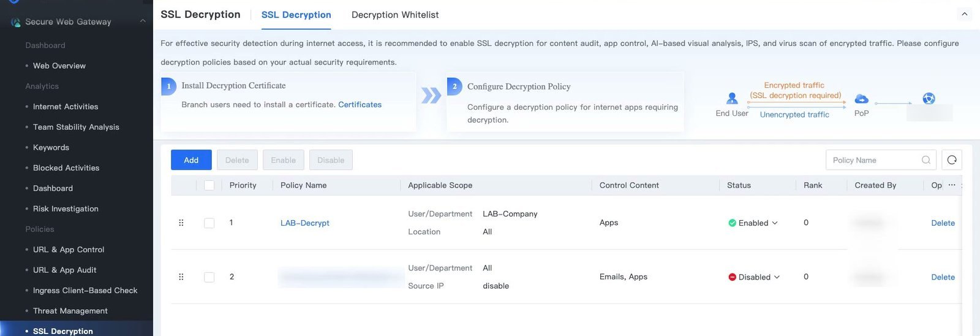Click the 'Unencrypted traffic' label

[794, 115]
